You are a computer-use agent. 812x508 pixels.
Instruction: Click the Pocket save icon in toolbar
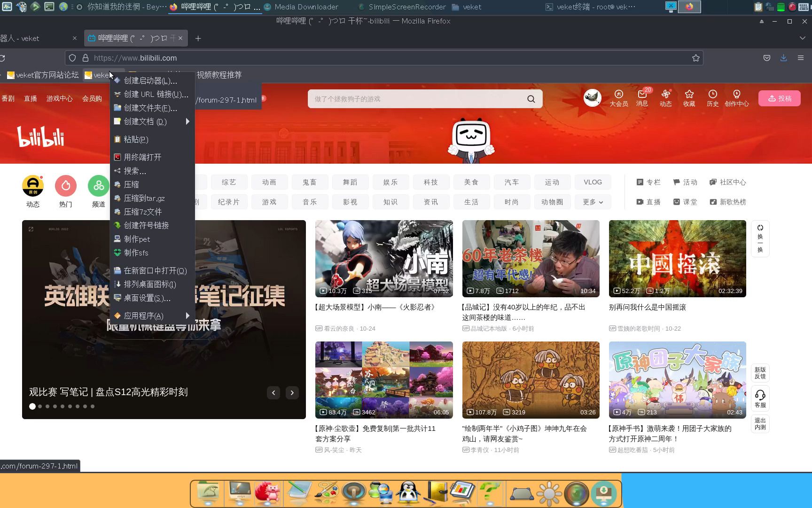(767, 58)
